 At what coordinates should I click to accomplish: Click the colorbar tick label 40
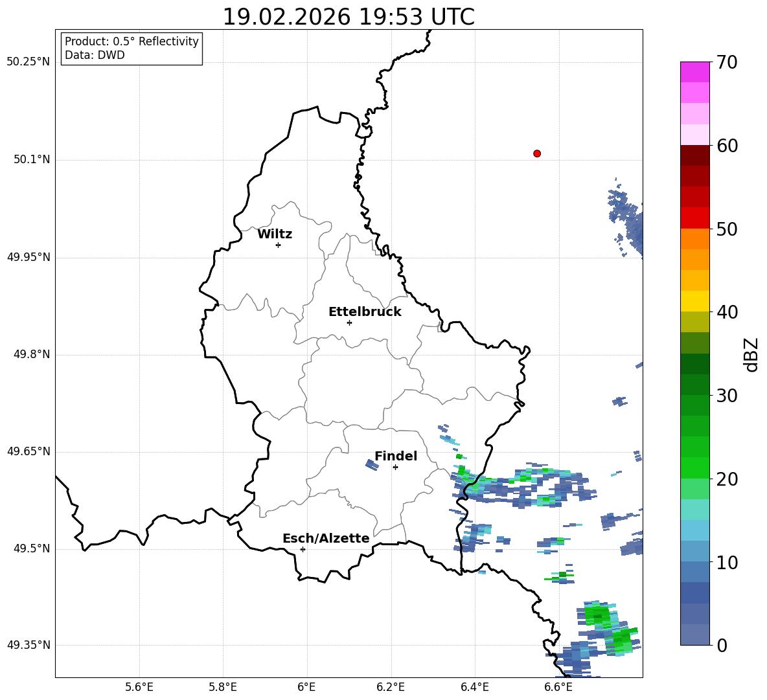(727, 312)
